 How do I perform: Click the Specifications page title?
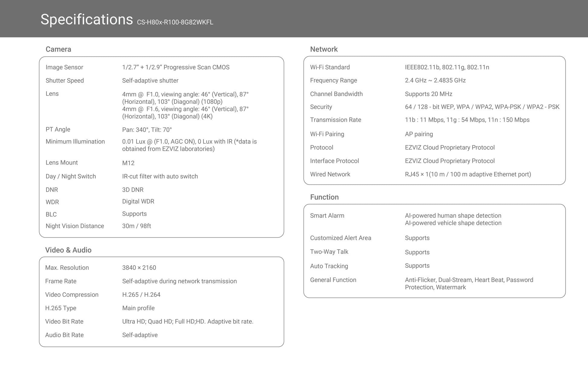86,19
